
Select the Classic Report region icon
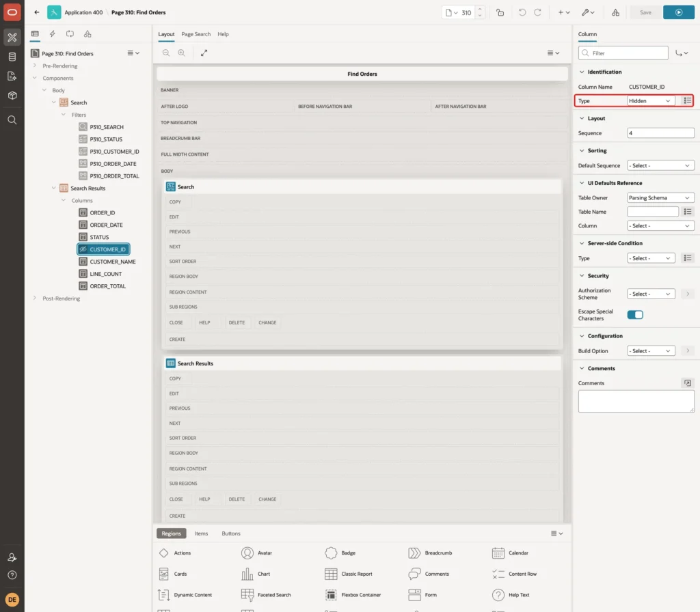pyautogui.click(x=331, y=574)
